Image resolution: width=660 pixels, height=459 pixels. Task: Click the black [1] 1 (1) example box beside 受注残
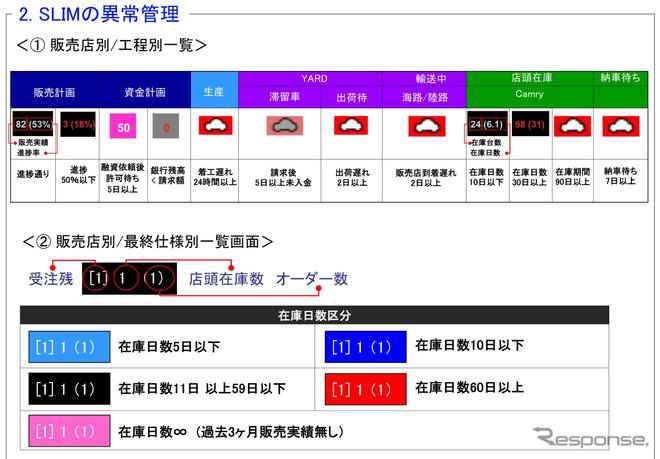(x=129, y=278)
